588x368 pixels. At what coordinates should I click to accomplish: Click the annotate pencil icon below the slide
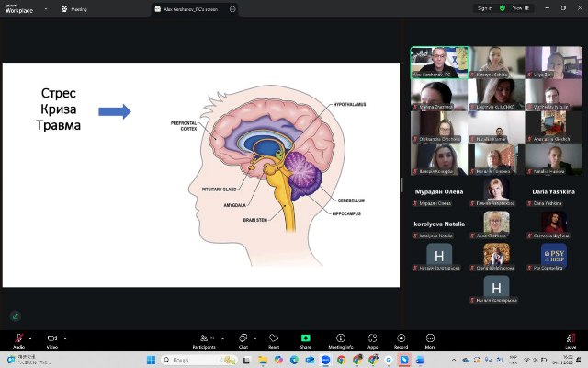click(x=15, y=316)
